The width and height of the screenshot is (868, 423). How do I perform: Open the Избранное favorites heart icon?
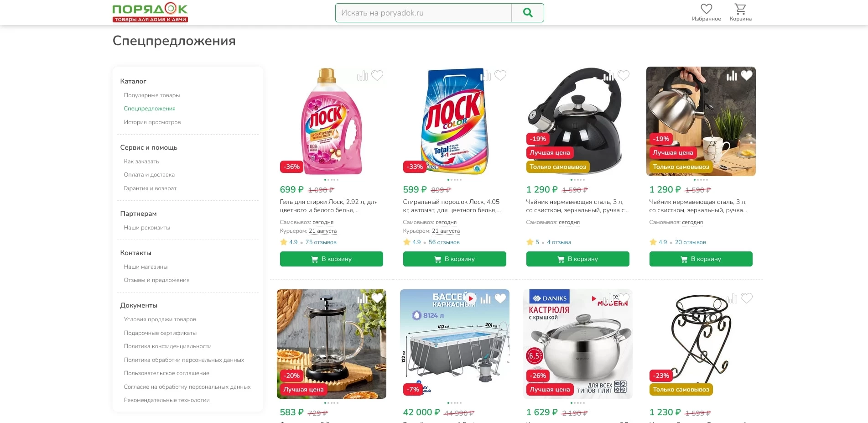tap(706, 9)
